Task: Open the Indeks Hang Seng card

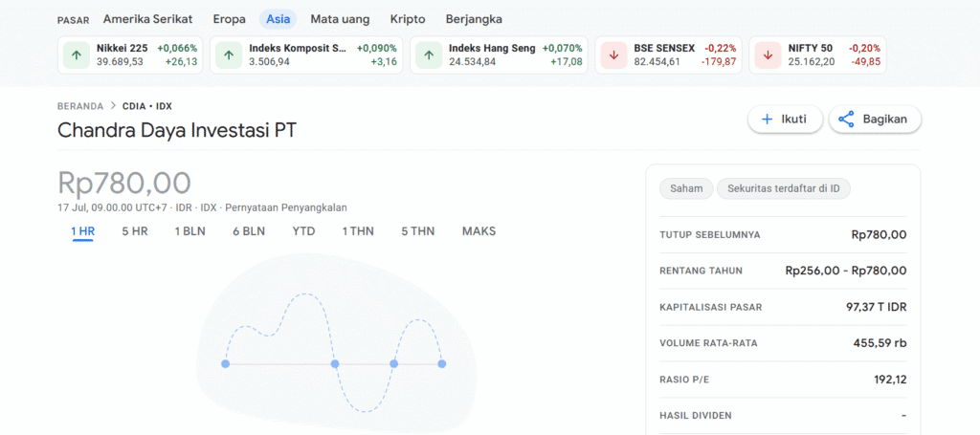Action: [x=499, y=54]
